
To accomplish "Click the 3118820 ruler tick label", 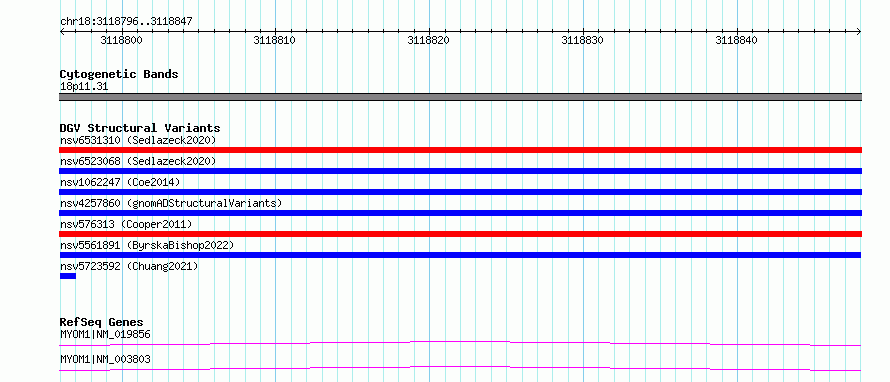I will (429, 41).
